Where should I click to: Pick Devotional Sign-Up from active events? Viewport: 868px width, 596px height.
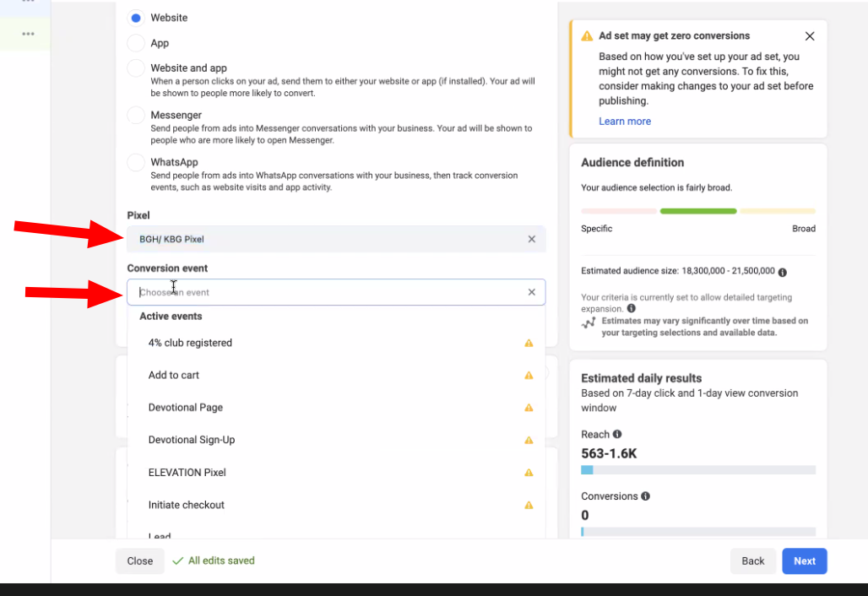click(x=192, y=440)
